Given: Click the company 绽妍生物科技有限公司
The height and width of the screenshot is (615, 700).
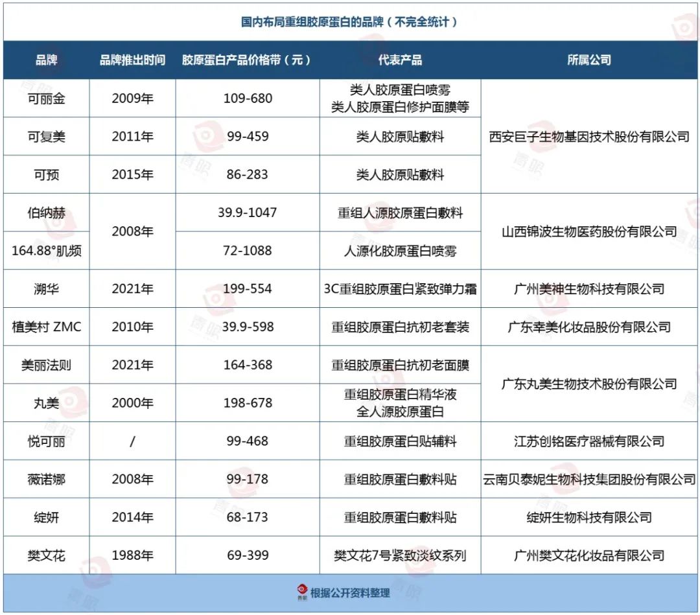Looking at the screenshot, I should tap(589, 517).
